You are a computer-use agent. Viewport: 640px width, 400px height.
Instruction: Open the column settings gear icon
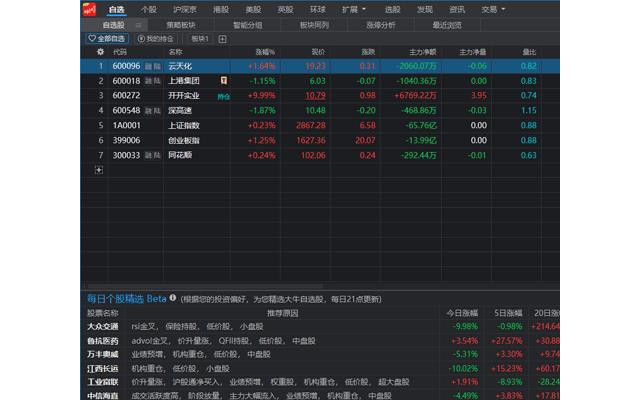point(100,52)
